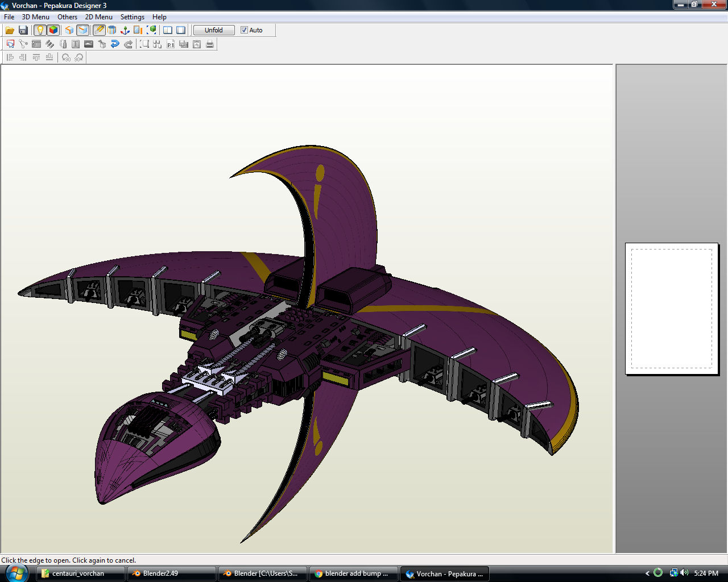The width and height of the screenshot is (728, 582).
Task: Click the four-squares arrange parts icon
Action: pyautogui.click(x=158, y=44)
